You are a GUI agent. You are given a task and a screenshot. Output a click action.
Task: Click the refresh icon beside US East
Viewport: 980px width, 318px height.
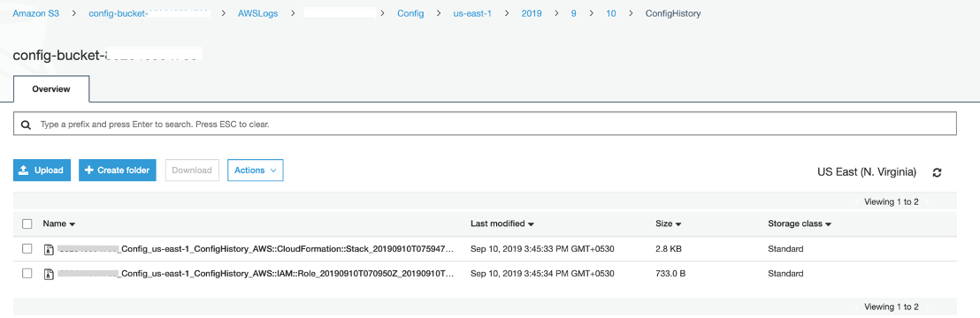click(x=937, y=172)
